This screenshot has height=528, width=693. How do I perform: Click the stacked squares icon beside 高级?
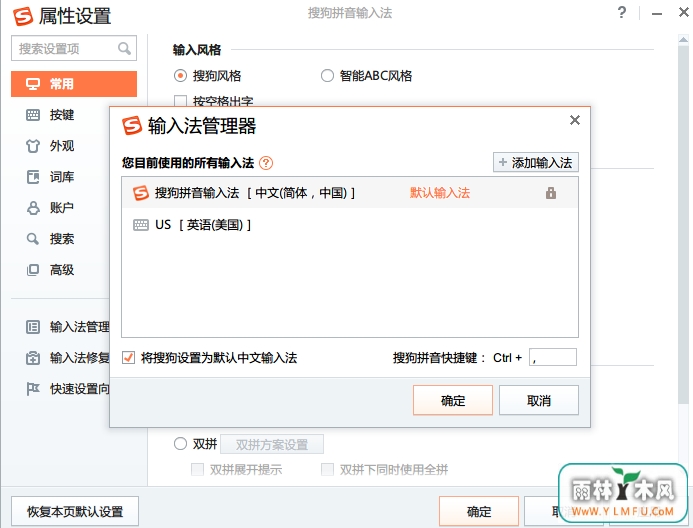33,270
